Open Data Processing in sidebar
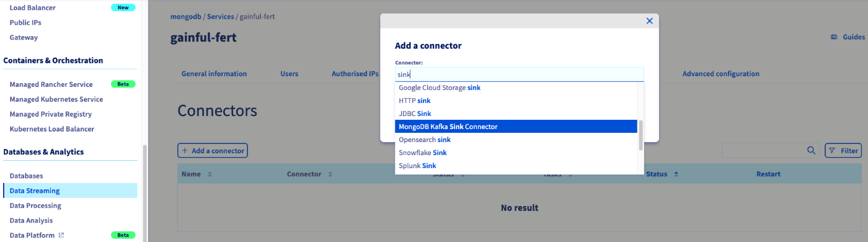 pos(35,205)
